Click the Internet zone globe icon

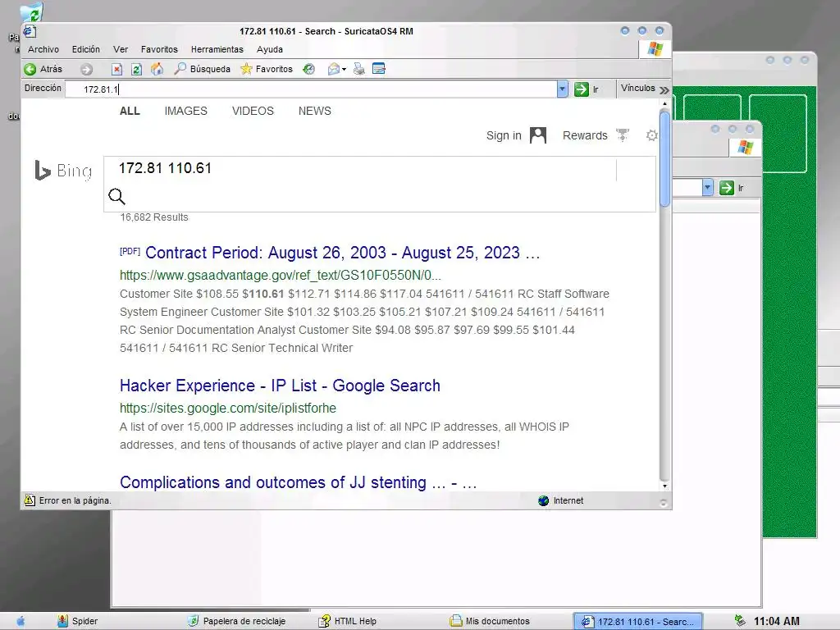click(543, 500)
